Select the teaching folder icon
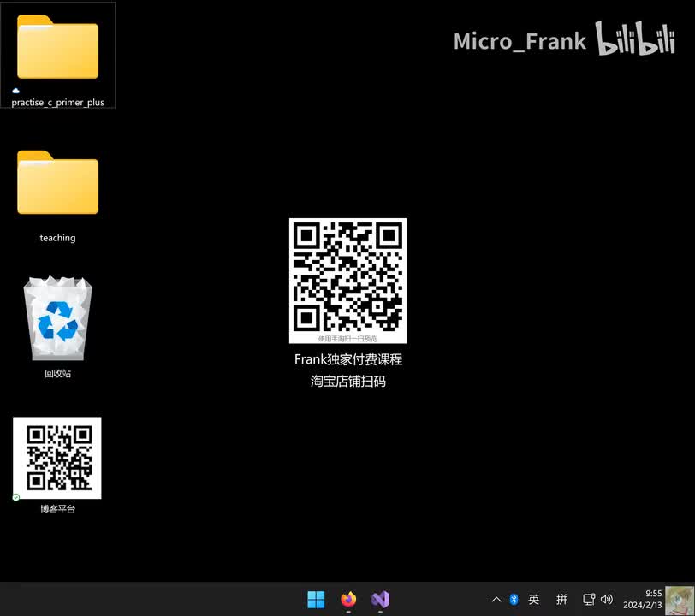Screen dimensions: 695x616 click(x=57, y=182)
